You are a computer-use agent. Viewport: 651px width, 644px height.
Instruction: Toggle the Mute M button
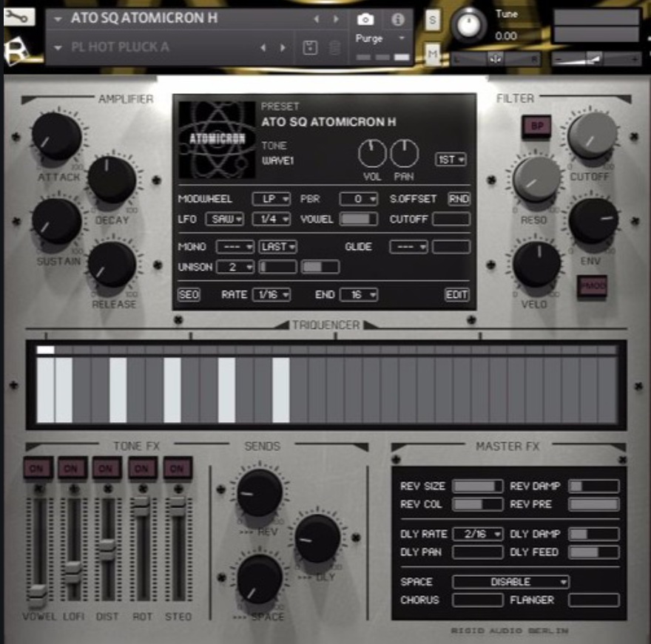pyautogui.click(x=433, y=54)
